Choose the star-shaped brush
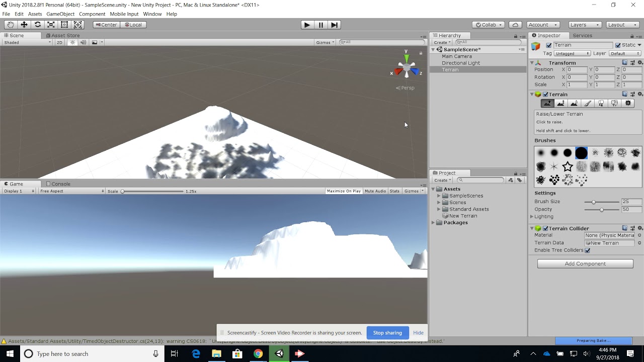Screen dimensions: 644x362 (x=568, y=166)
